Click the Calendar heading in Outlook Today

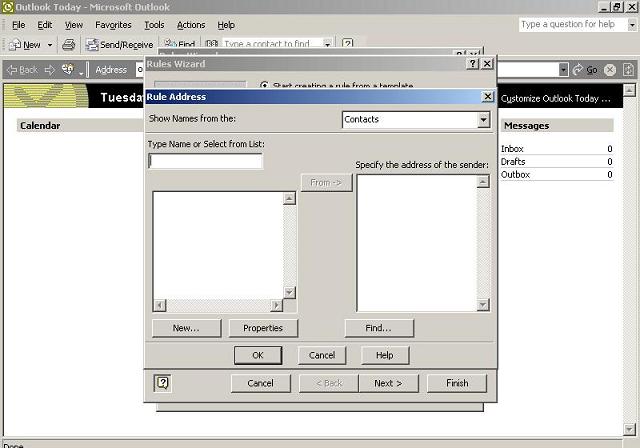pos(40,126)
